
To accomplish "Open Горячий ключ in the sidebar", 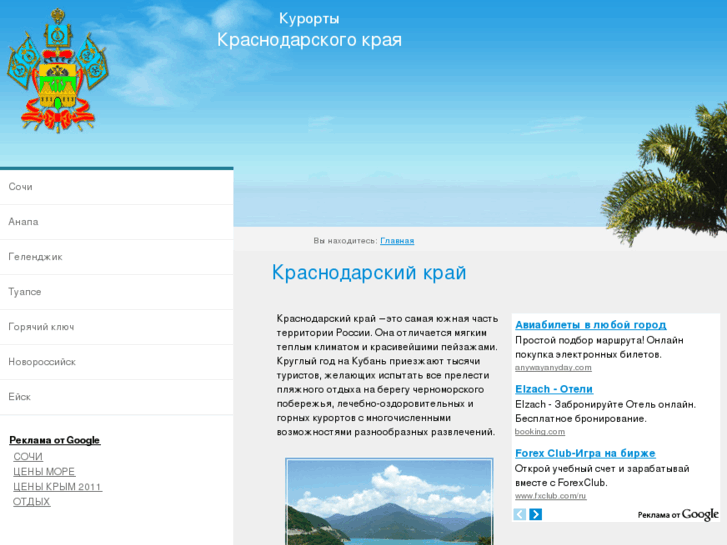I will pos(116,327).
